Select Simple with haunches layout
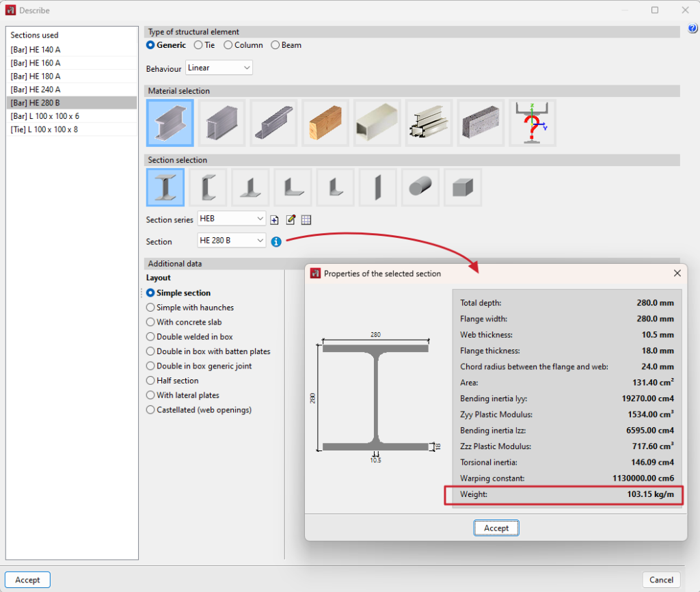Image resolution: width=700 pixels, height=592 pixels. click(x=190, y=308)
